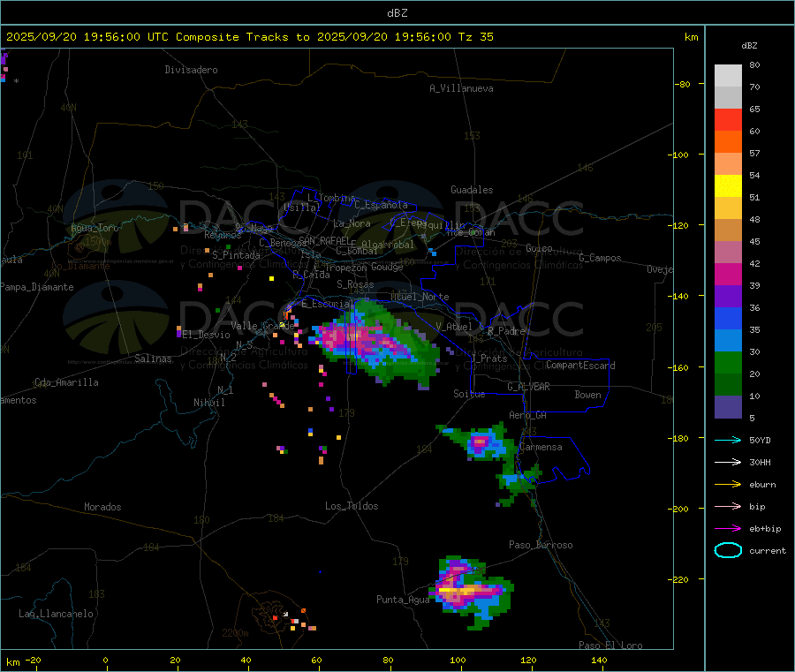Click the 'CompantEscard' map label
This screenshot has width=795, height=672.
(580, 365)
